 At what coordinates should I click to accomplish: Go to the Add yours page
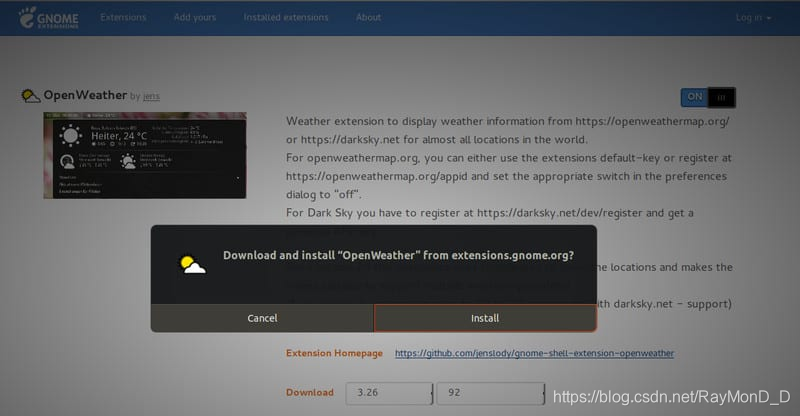[194, 17]
